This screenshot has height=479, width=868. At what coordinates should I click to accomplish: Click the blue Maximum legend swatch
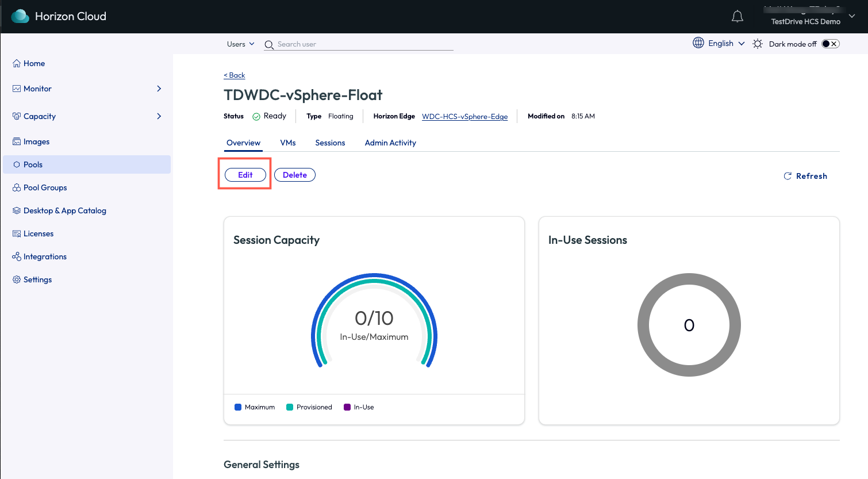(238, 407)
